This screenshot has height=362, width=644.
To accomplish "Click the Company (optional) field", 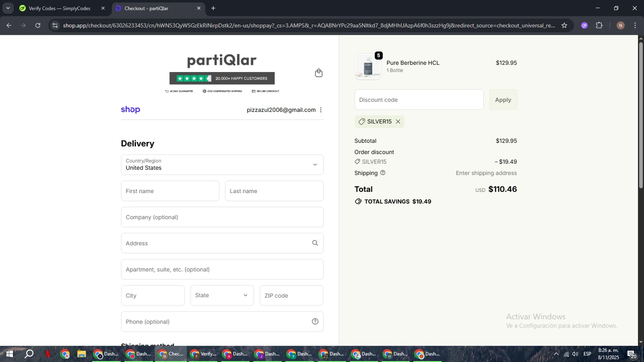I will tap(222, 217).
